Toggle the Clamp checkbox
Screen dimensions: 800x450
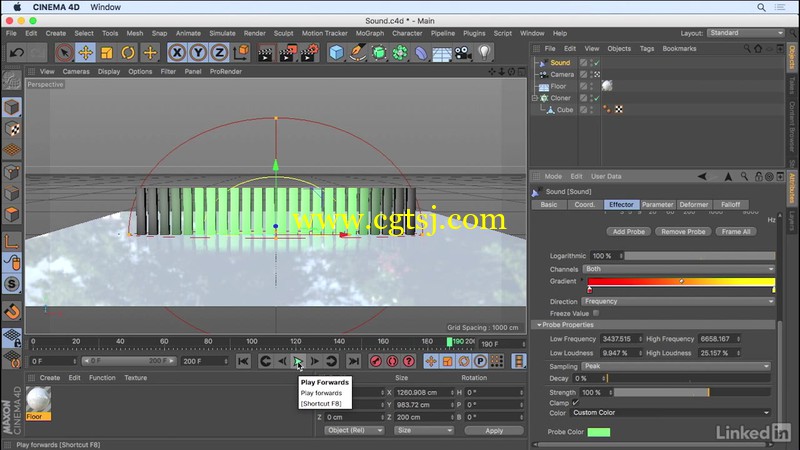point(576,403)
